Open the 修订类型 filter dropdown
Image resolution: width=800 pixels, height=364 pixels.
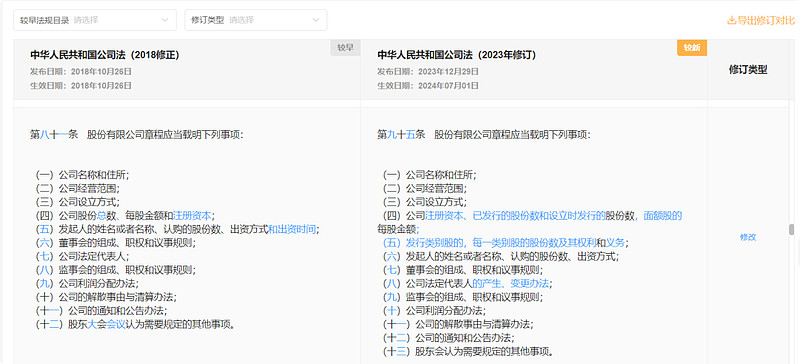(x=256, y=20)
